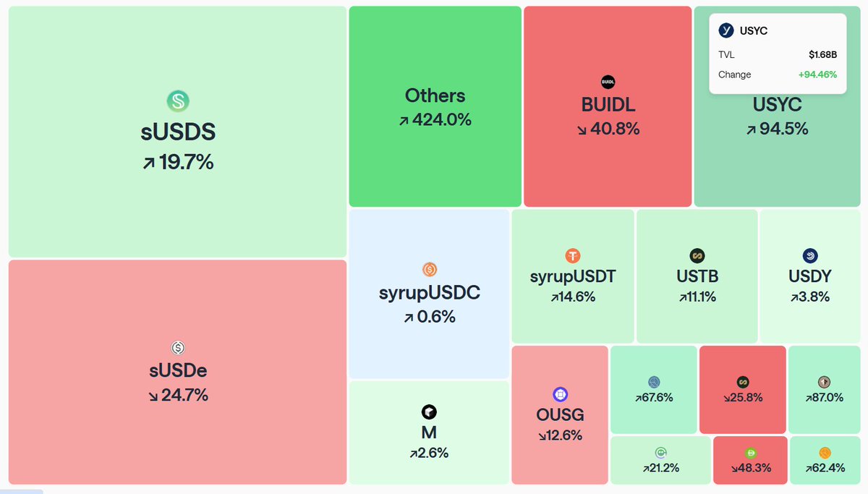Click the black BUIDL logo icon
Viewport: 868px width, 494px height.
pyautogui.click(x=608, y=82)
